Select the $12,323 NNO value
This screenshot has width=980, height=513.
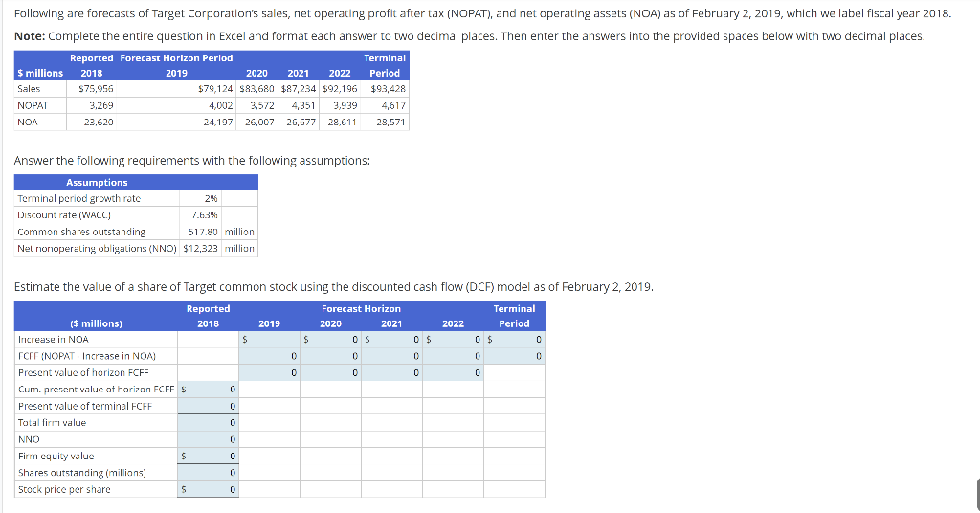click(200, 249)
